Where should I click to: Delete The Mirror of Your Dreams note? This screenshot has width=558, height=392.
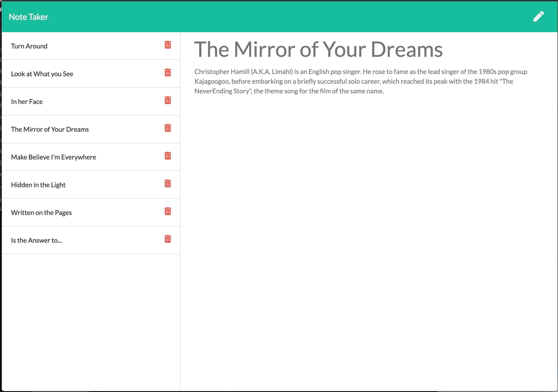click(168, 128)
